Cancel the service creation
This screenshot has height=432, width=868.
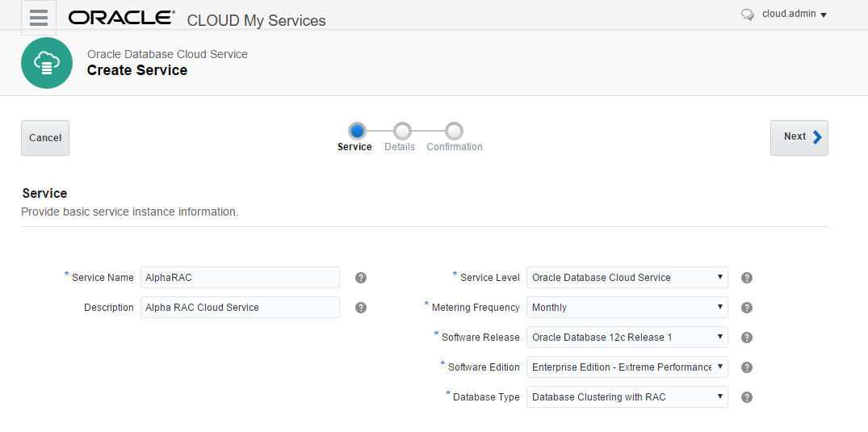click(45, 138)
